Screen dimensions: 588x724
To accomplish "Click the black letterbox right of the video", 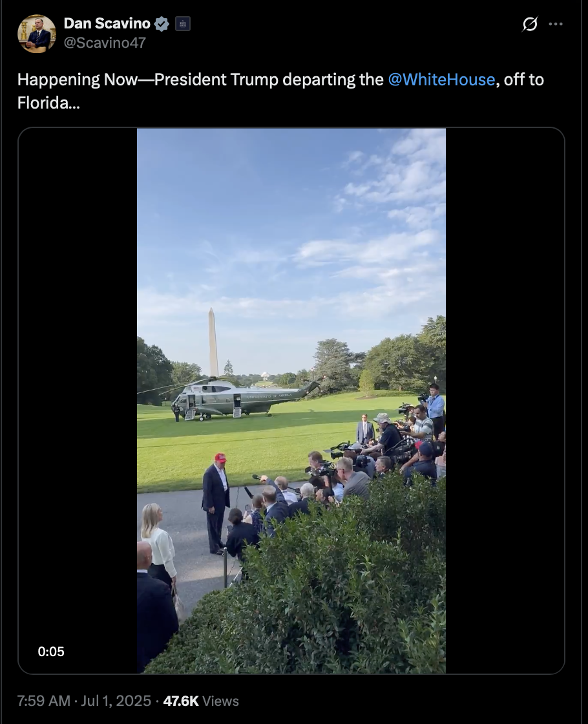I will pyautogui.click(x=505, y=400).
